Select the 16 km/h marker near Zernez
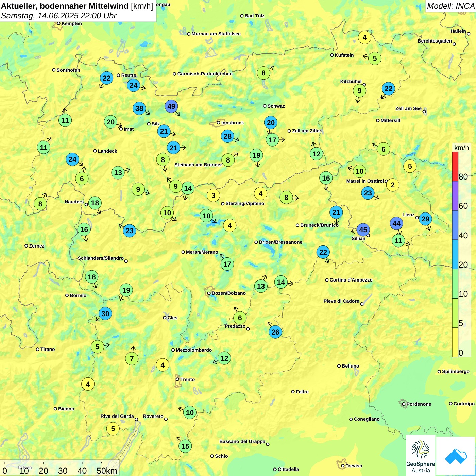 point(84,230)
